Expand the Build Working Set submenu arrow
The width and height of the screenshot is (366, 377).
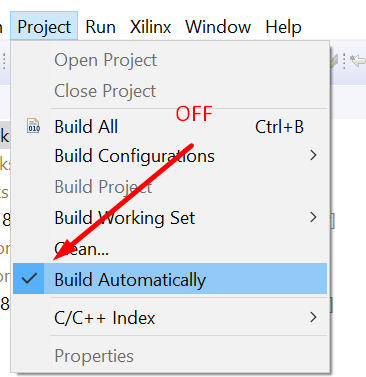pos(313,217)
